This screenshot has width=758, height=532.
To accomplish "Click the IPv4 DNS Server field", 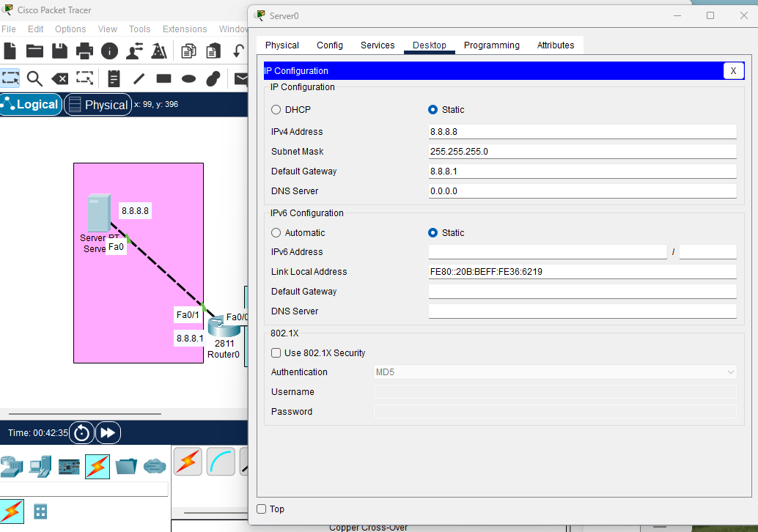I will tap(583, 191).
